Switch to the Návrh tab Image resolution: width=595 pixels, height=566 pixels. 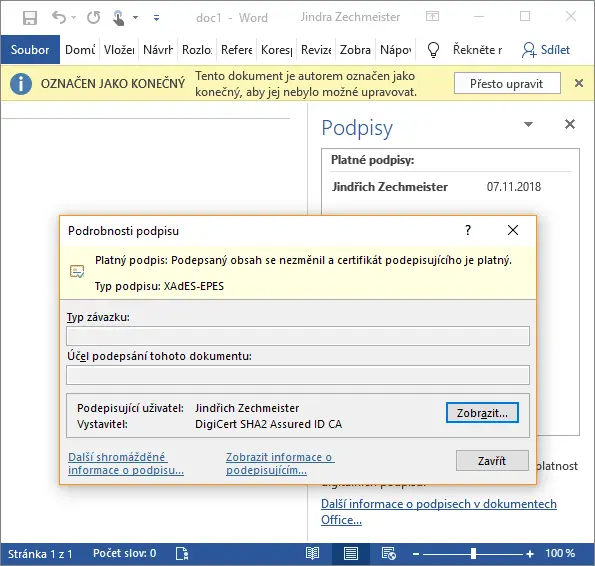pyautogui.click(x=158, y=49)
